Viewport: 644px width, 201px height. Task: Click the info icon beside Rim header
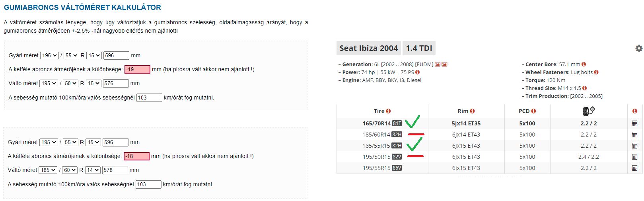click(x=472, y=111)
